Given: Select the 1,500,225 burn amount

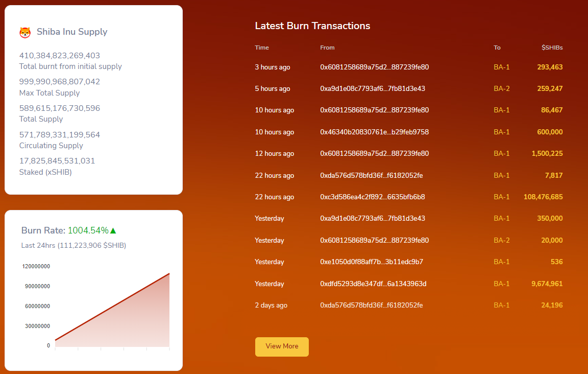Looking at the screenshot, I should pyautogui.click(x=547, y=154).
